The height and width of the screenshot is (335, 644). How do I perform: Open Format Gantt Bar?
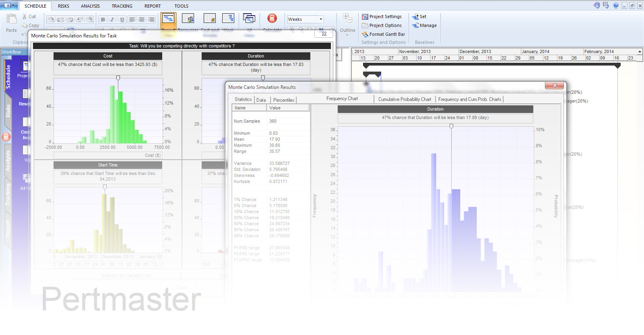pyautogui.click(x=383, y=34)
